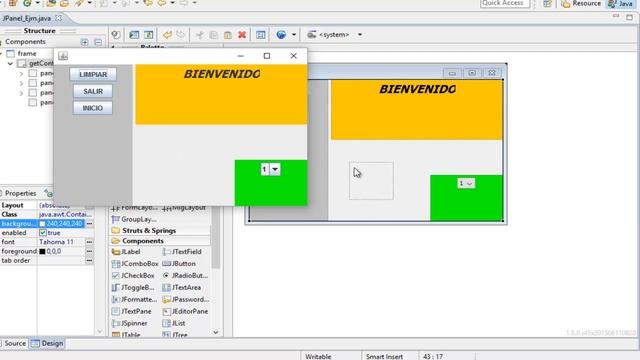This screenshot has height=360, width=640.
Task: Switch to the Source tab
Action: coord(14,343)
